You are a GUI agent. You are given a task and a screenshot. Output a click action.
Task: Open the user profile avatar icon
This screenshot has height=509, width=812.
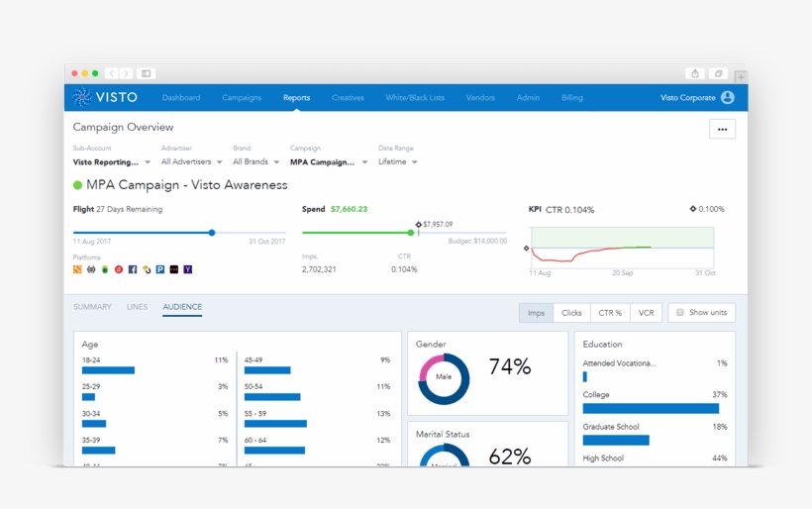(x=728, y=98)
